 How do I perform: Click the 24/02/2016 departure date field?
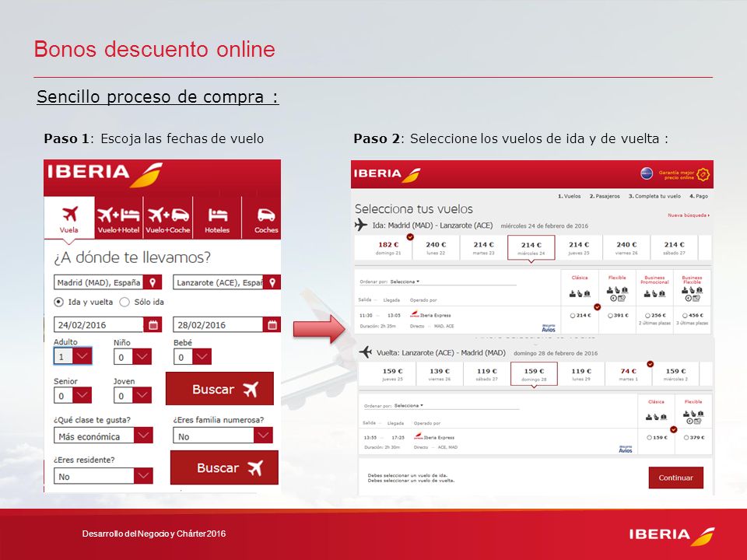[99, 325]
